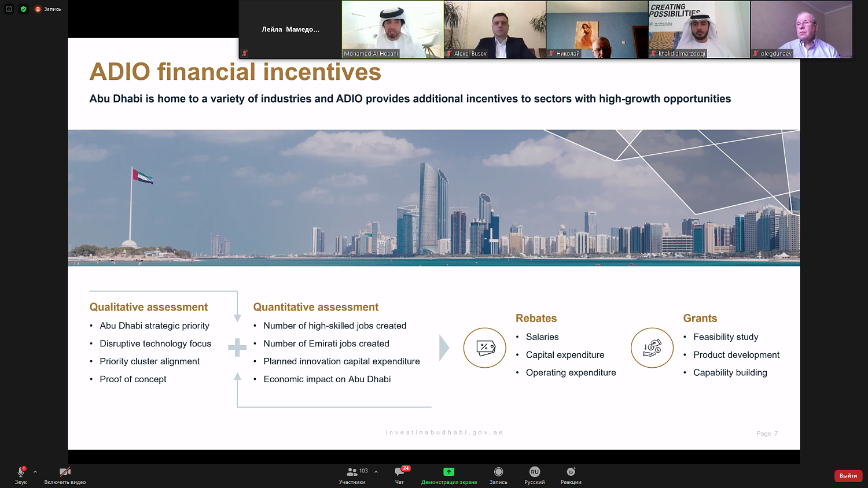Click the red recording indicator labeled Запись
Screen dimensions: 868x488
tap(47, 9)
